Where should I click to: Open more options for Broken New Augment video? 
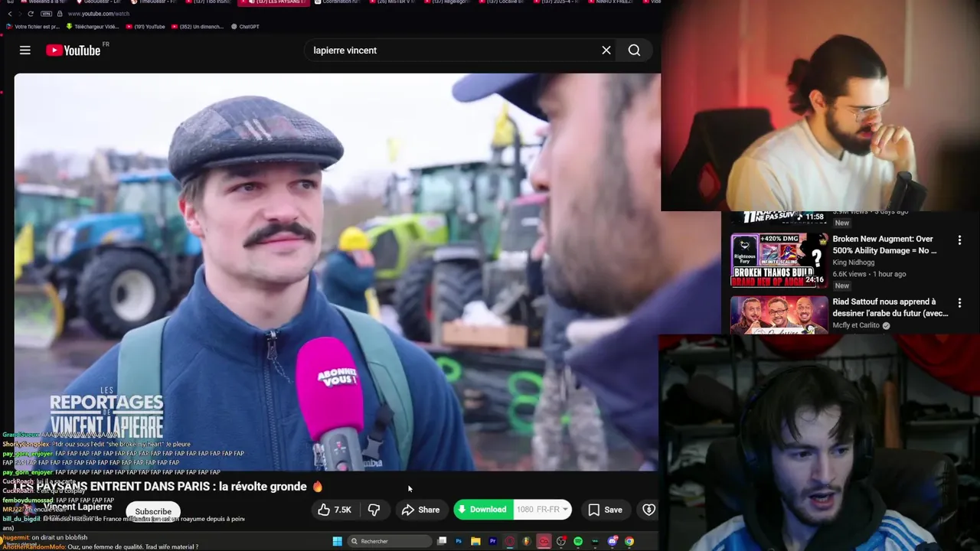point(959,240)
